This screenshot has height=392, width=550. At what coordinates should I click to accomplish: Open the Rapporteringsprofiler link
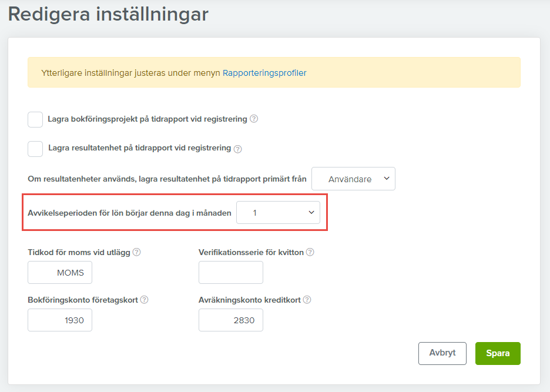click(x=264, y=73)
